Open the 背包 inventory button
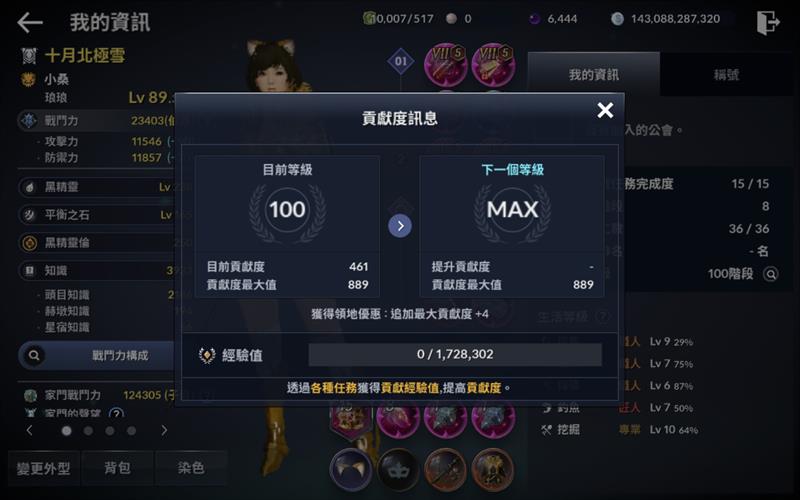This screenshot has width=800, height=500. (x=117, y=468)
